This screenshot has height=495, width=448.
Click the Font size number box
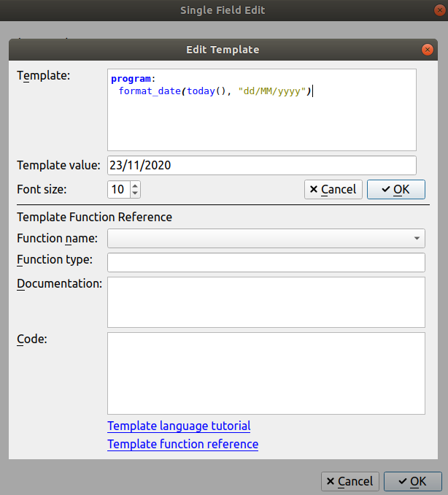118,190
